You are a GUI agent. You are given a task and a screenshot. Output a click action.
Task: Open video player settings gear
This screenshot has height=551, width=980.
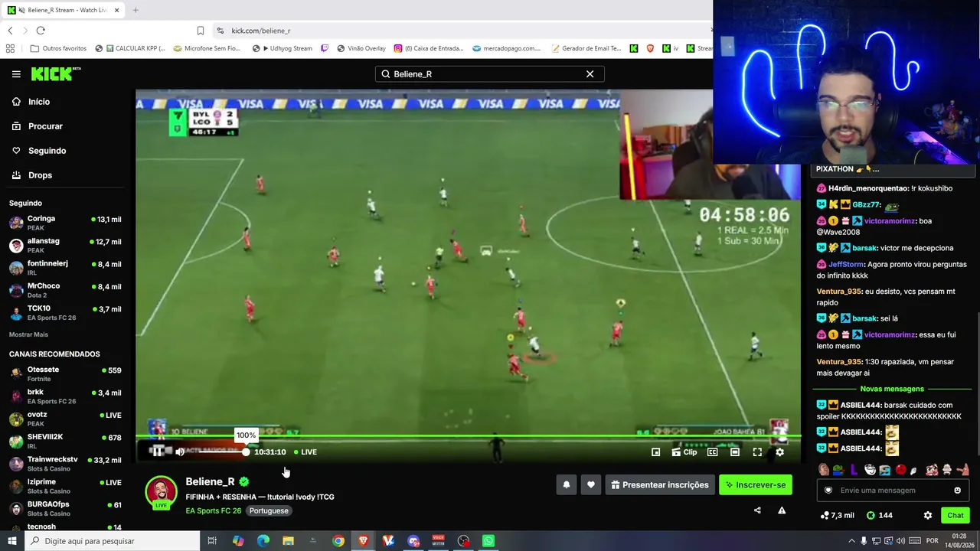(780, 452)
